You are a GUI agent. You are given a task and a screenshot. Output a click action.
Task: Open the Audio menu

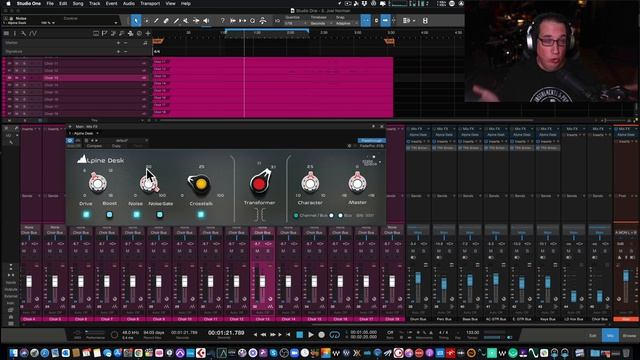pyautogui.click(x=129, y=3)
